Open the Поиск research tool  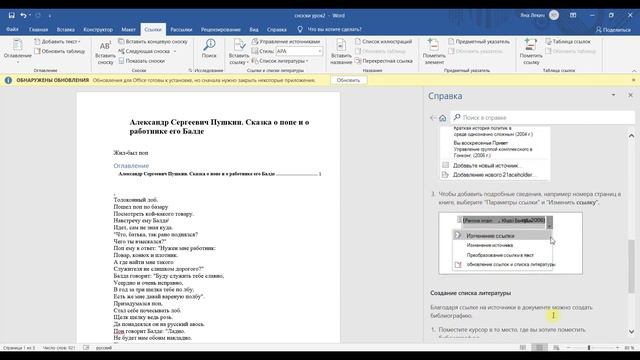pyautogui.click(x=209, y=49)
